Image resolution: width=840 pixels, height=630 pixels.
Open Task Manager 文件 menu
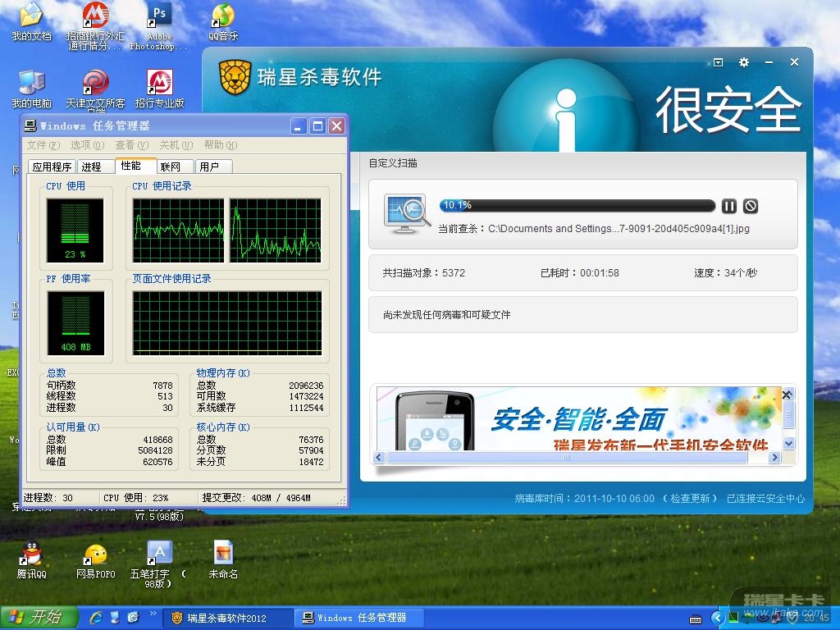(43, 145)
